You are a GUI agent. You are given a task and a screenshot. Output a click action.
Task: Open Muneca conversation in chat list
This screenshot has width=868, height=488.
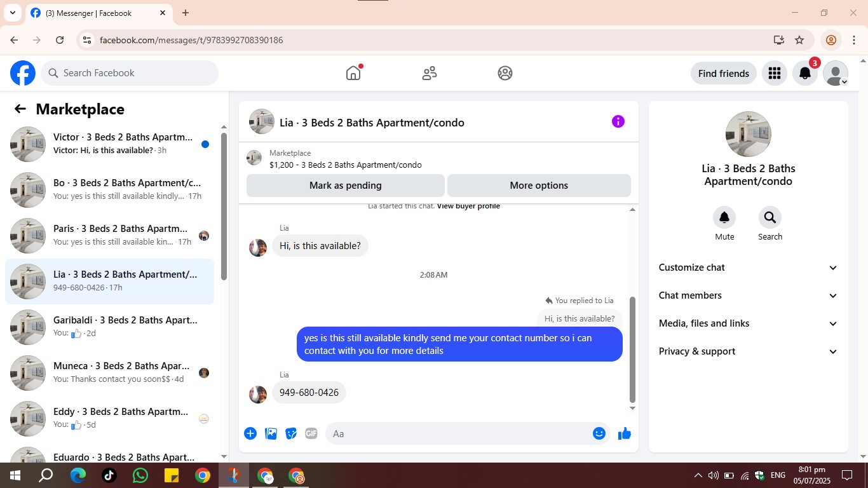click(x=109, y=373)
